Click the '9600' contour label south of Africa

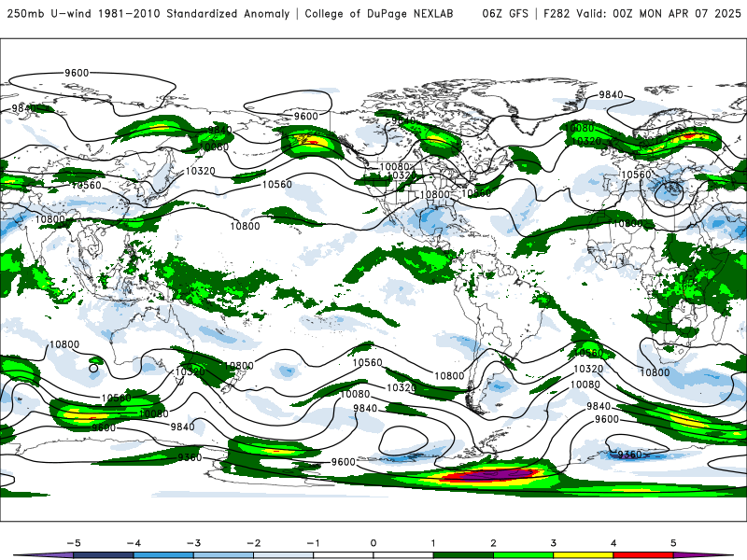point(607,419)
